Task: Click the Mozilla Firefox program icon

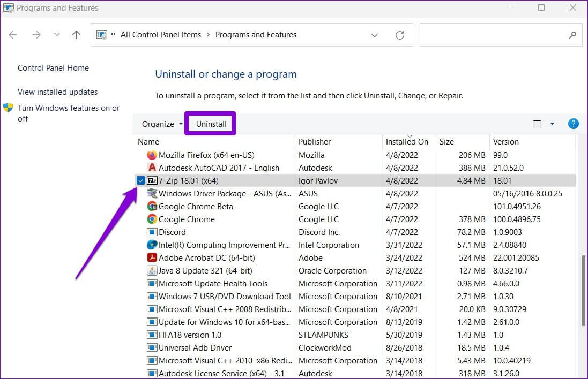Action: click(x=152, y=155)
